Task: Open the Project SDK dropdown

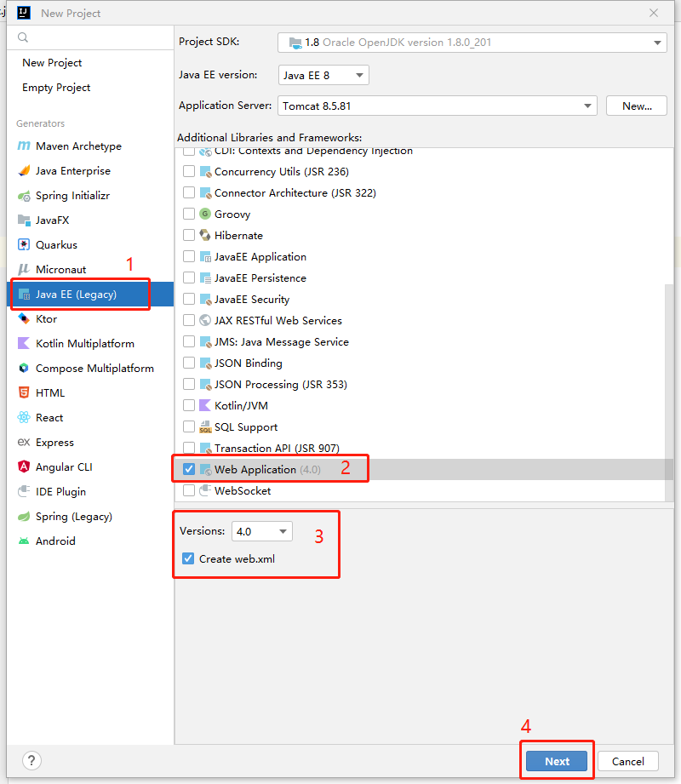Action: click(x=472, y=43)
